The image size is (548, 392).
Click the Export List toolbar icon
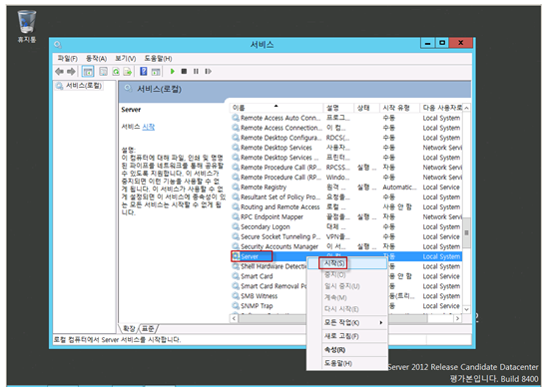128,72
